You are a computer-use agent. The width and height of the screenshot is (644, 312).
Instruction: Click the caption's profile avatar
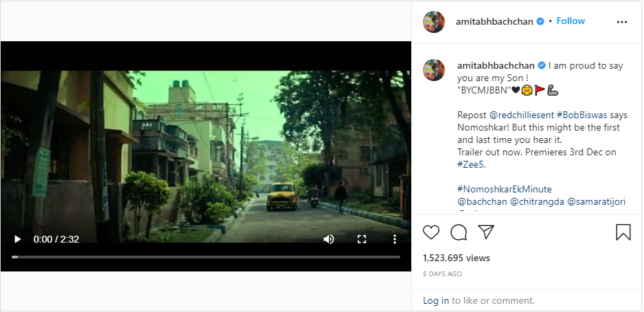coord(434,70)
